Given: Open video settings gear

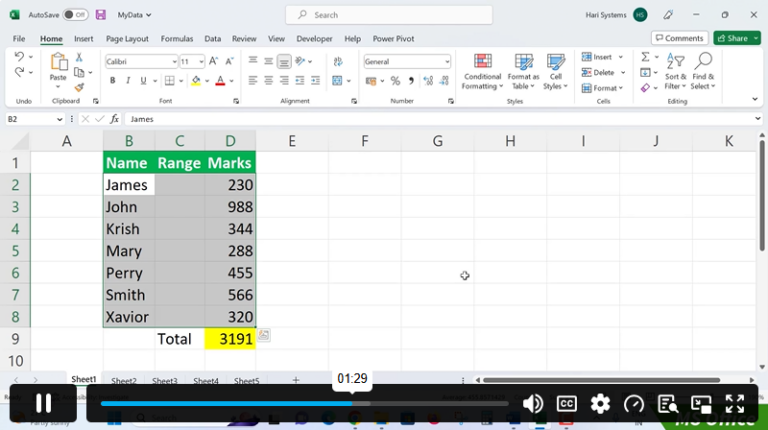Looking at the screenshot, I should point(600,404).
